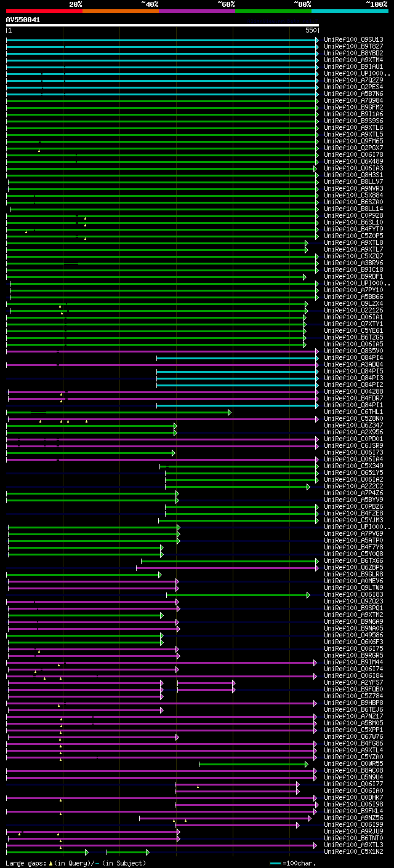Select the UniRef100_Q6K489 label
The height and width of the screenshot is (868, 394).
(x=353, y=161)
